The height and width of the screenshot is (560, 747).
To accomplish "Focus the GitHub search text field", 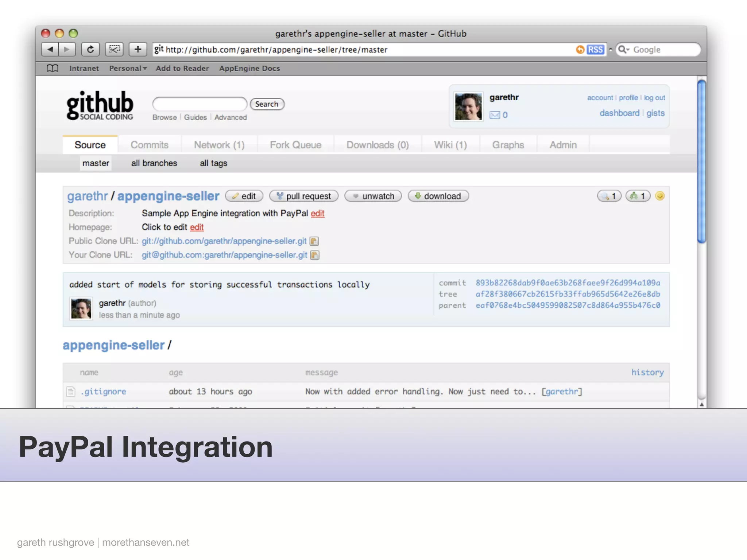I will click(200, 104).
